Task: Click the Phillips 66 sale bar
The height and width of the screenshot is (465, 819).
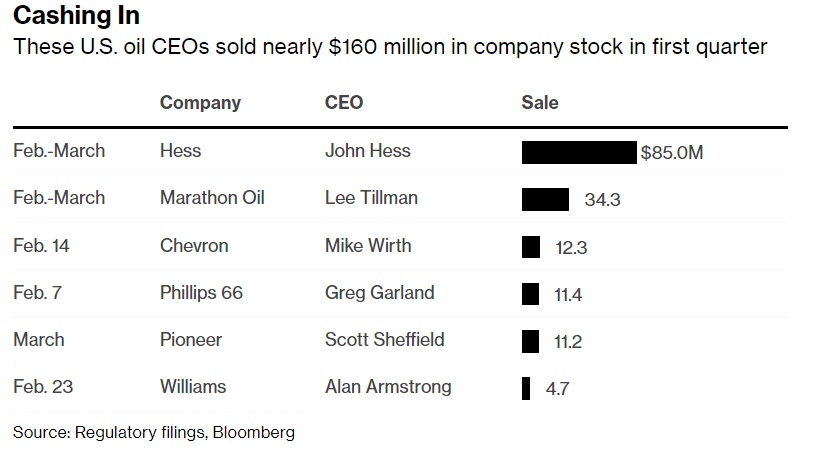Action: [530, 294]
